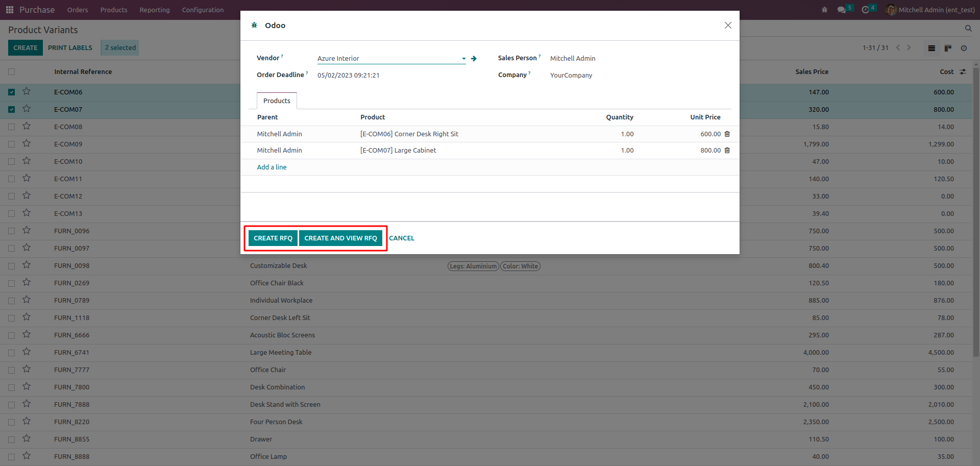Open the Orders menu
This screenshot has height=466, width=980.
tap(78, 10)
